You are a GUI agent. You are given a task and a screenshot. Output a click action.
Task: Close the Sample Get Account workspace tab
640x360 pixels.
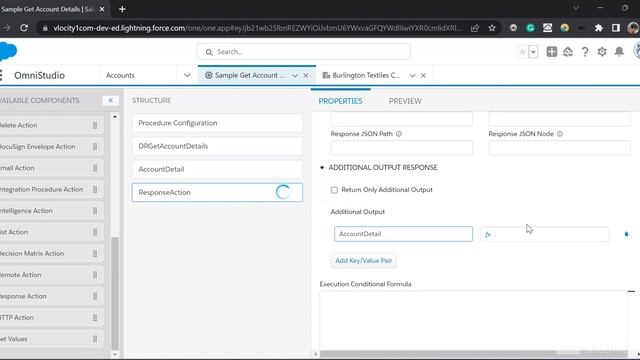point(306,76)
